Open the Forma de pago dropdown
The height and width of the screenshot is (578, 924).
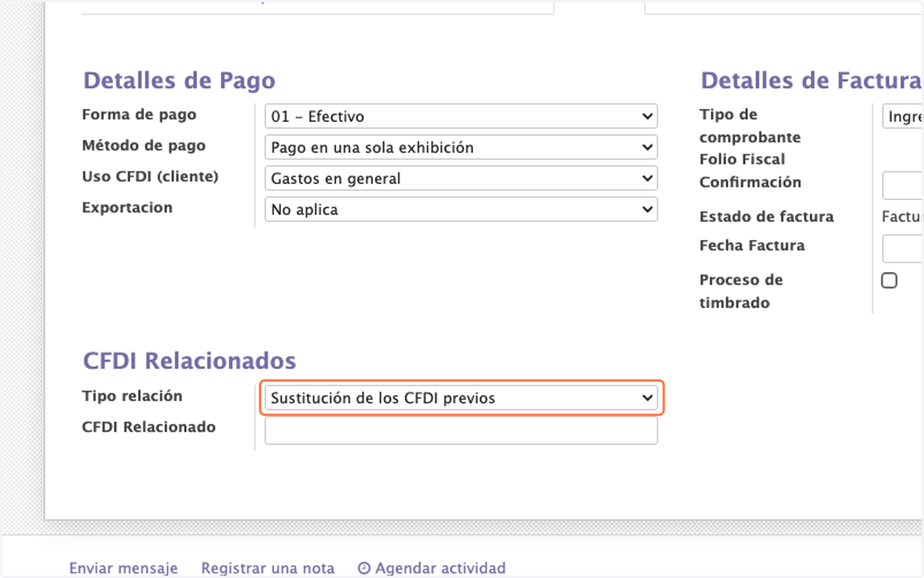pos(460,116)
